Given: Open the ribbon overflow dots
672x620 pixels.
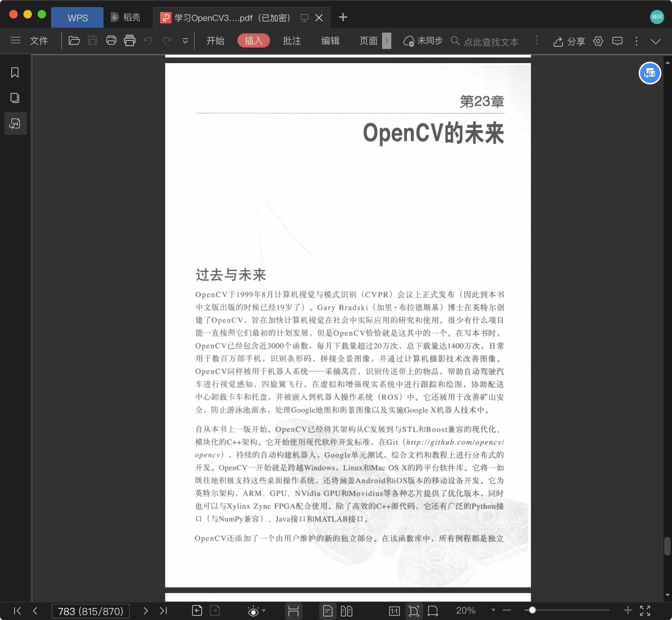Looking at the screenshot, I should [537, 40].
